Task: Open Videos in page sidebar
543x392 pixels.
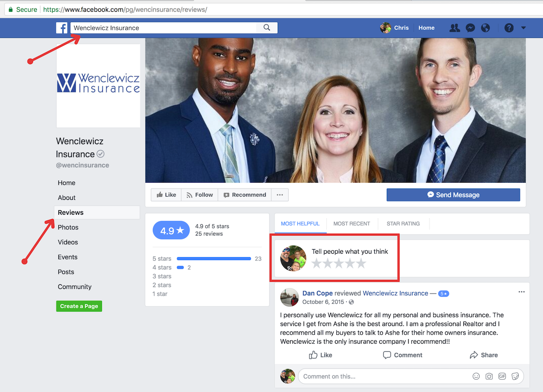Action: point(68,242)
